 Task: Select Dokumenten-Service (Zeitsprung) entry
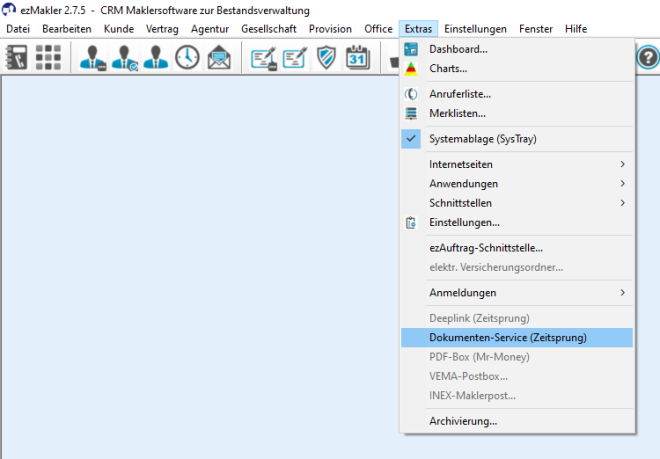[508, 338]
